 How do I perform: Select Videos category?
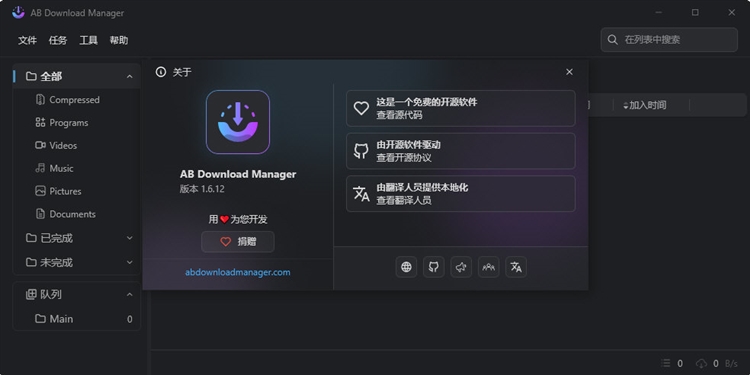click(77, 145)
